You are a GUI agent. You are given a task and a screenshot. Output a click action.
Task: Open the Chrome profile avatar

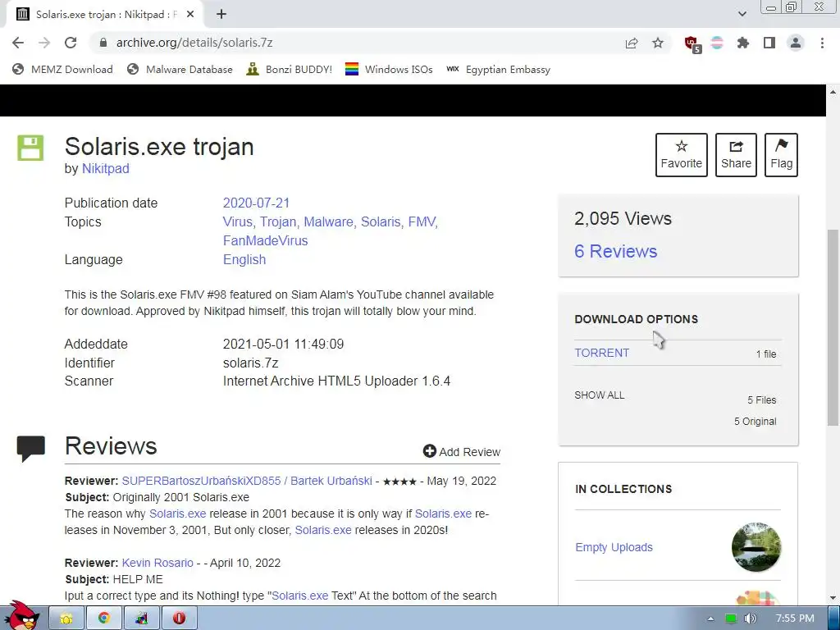(796, 43)
